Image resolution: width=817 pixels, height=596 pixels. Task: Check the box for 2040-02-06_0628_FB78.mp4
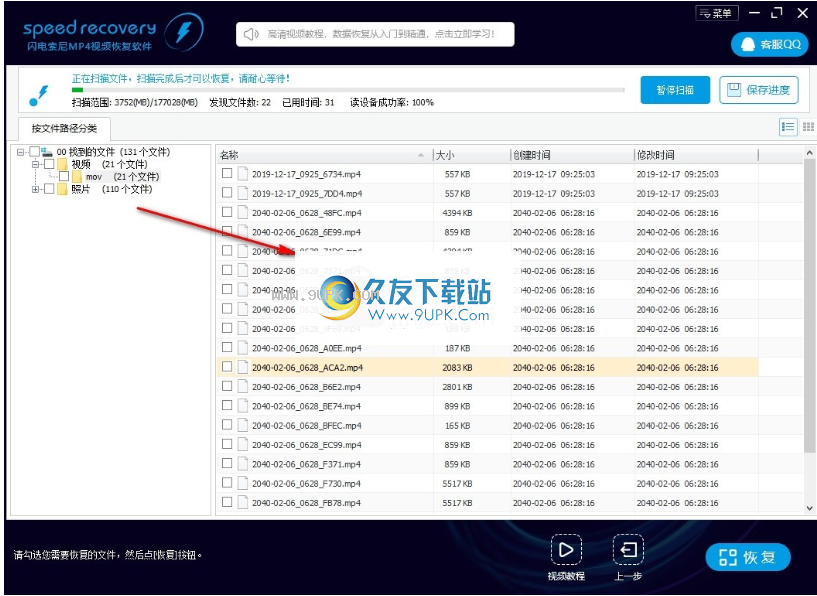pos(227,502)
